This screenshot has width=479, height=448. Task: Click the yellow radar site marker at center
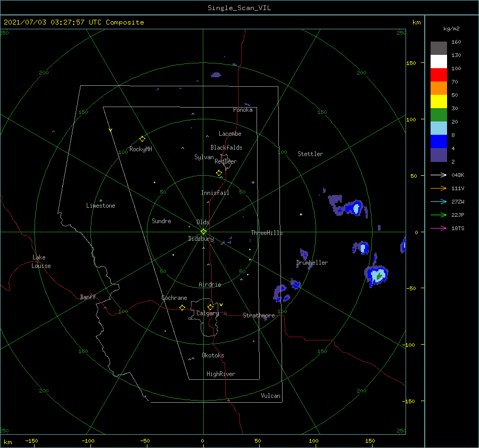tap(203, 232)
